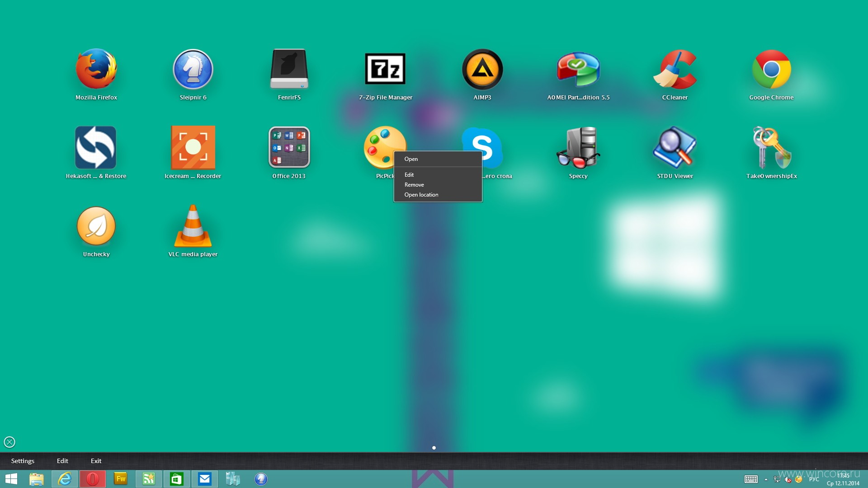Open Hekasoft Backup & Restore icon

point(96,147)
